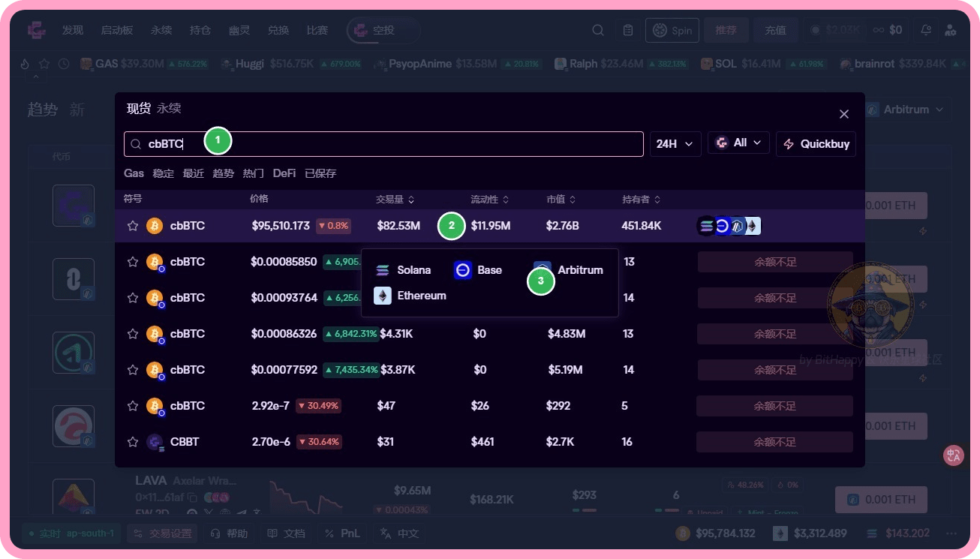Viewport: 980px width, 559px height.
Task: Star the cbBTC row priced 2.92e-7
Action: [133, 406]
